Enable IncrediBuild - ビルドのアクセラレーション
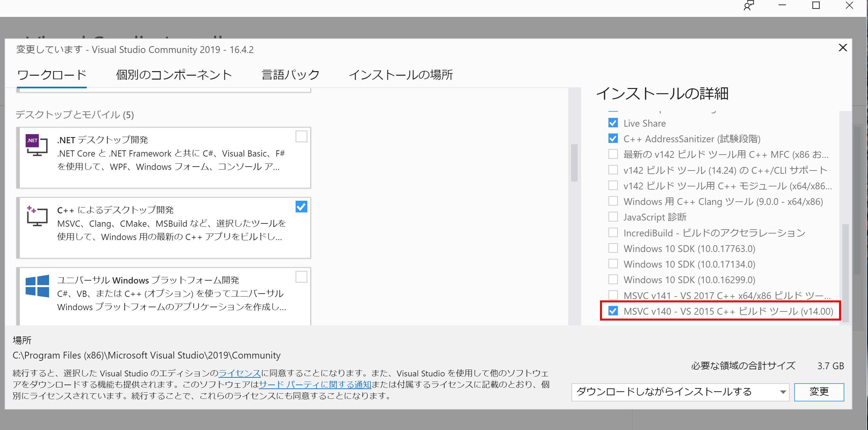This screenshot has width=868, height=430. point(613,233)
